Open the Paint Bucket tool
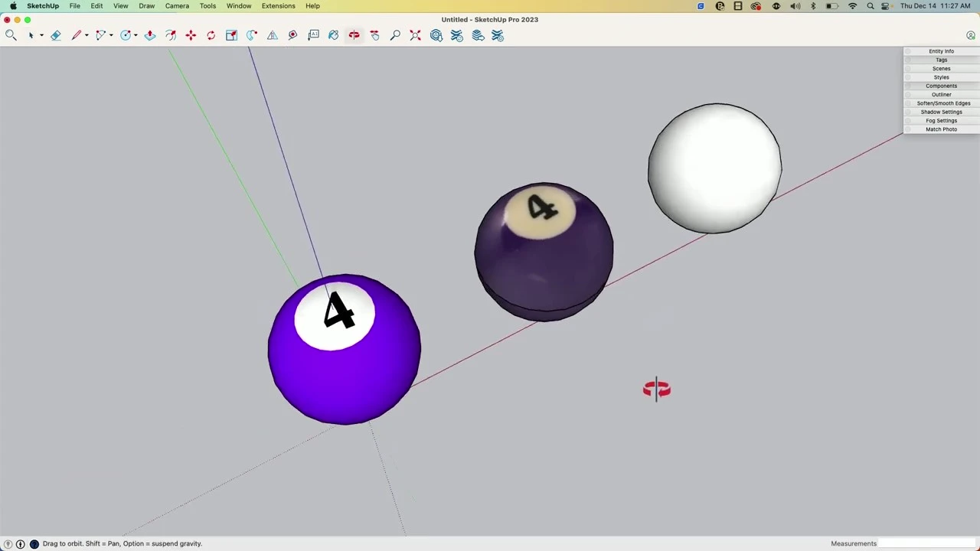 tap(333, 35)
